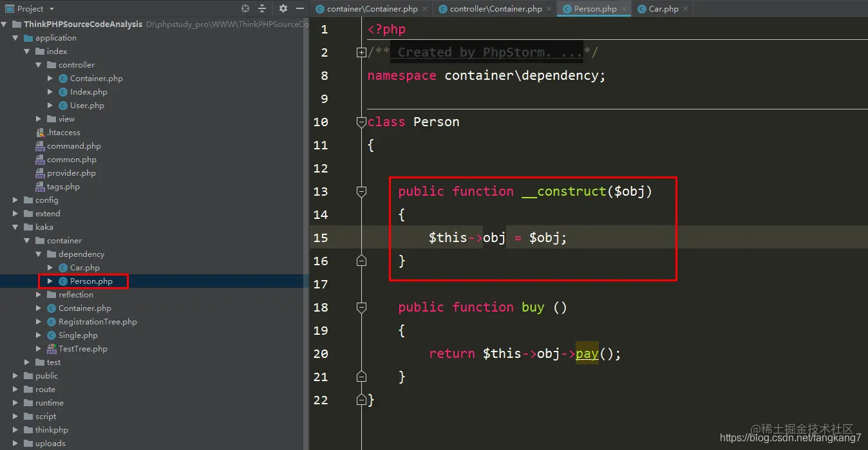Screen dimensions: 868x450
Task: Close the Person.php tab
Action: click(623, 9)
